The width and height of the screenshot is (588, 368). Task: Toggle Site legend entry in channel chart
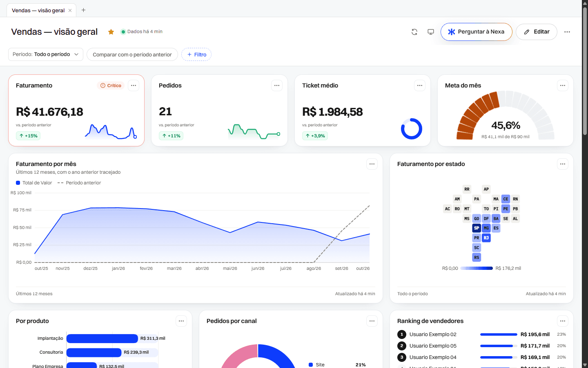[337, 365]
